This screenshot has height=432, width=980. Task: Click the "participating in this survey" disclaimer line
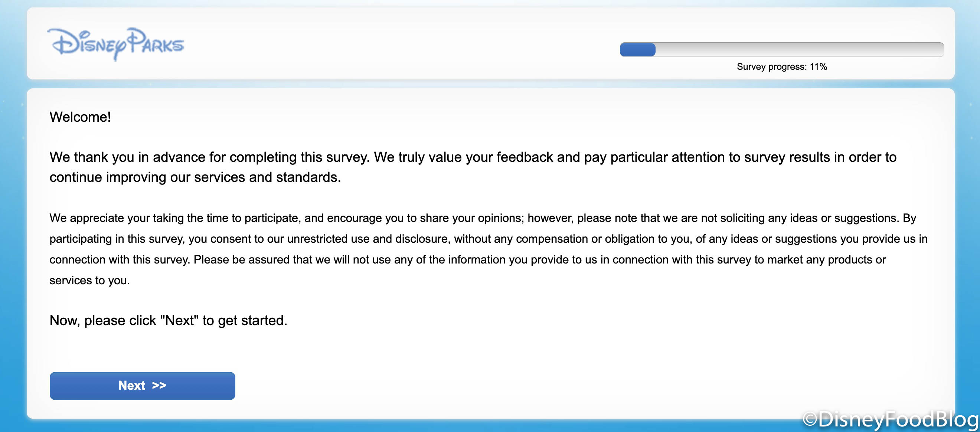(x=488, y=239)
